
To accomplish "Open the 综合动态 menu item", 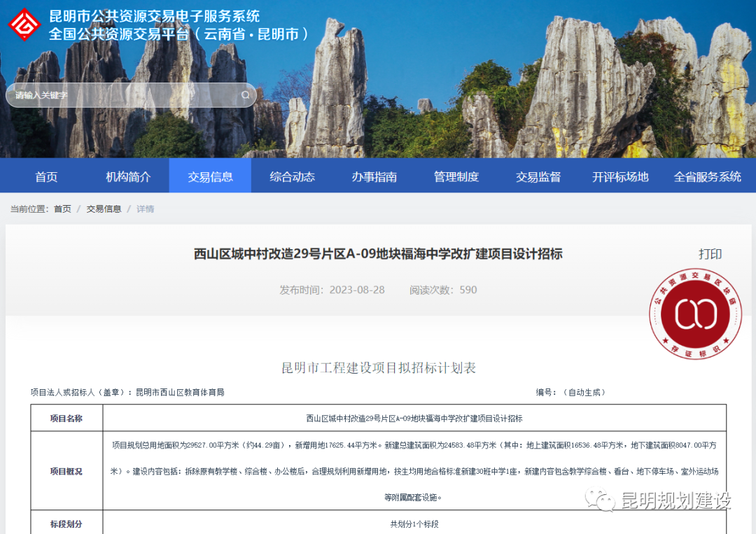I will (x=292, y=177).
